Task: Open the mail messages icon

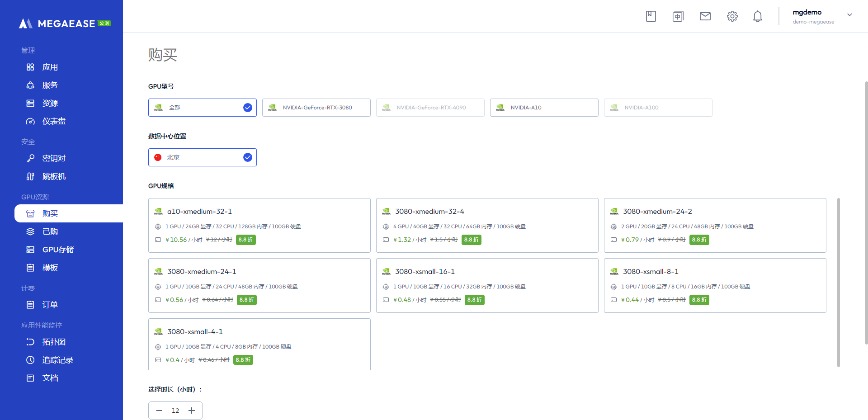Action: (705, 16)
